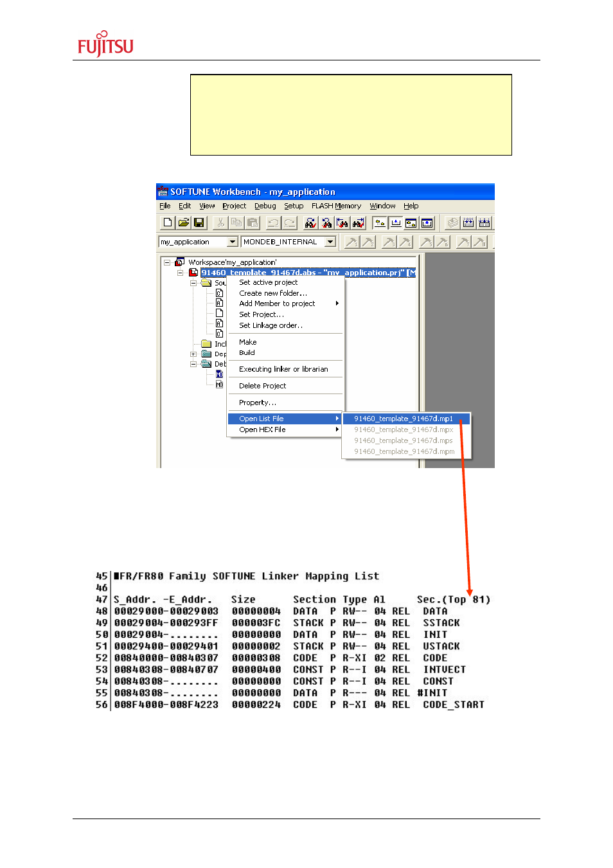Click the New file toolbar icon
613x868 pixels.
click(x=168, y=222)
